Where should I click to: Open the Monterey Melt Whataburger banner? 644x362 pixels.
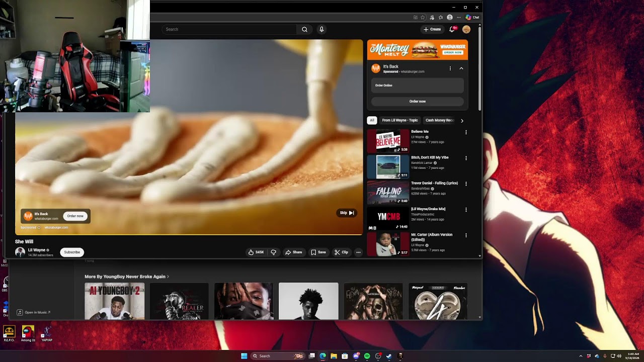418,50
